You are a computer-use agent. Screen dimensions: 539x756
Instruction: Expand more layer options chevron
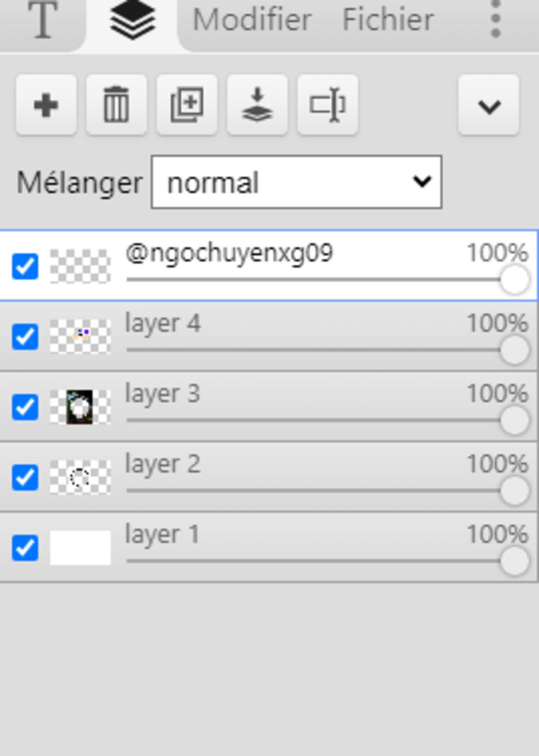pyautogui.click(x=488, y=105)
